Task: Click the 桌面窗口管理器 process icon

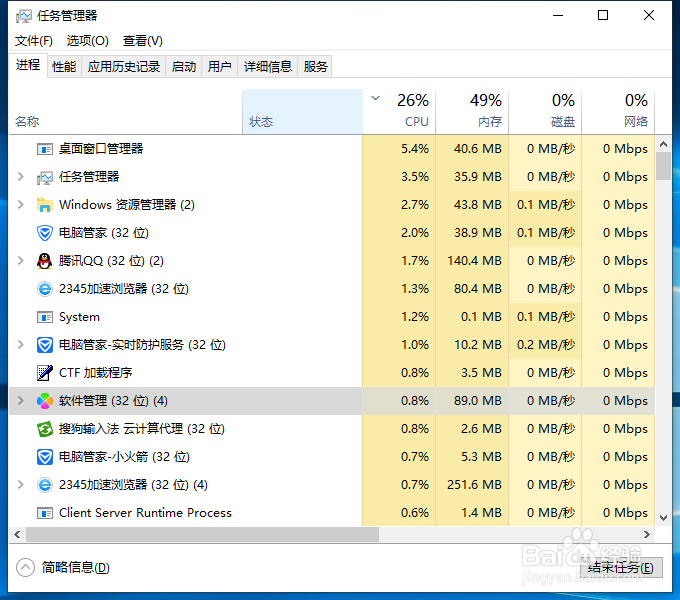Action: tap(45, 149)
